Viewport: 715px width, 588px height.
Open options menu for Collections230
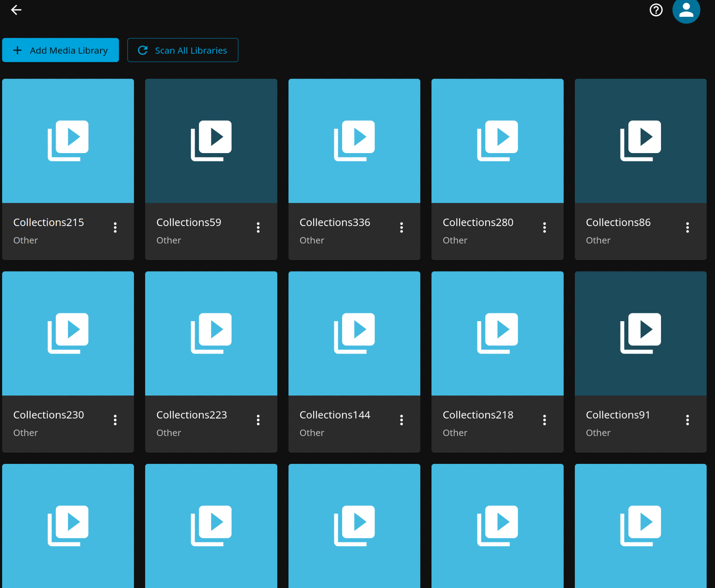tap(115, 420)
